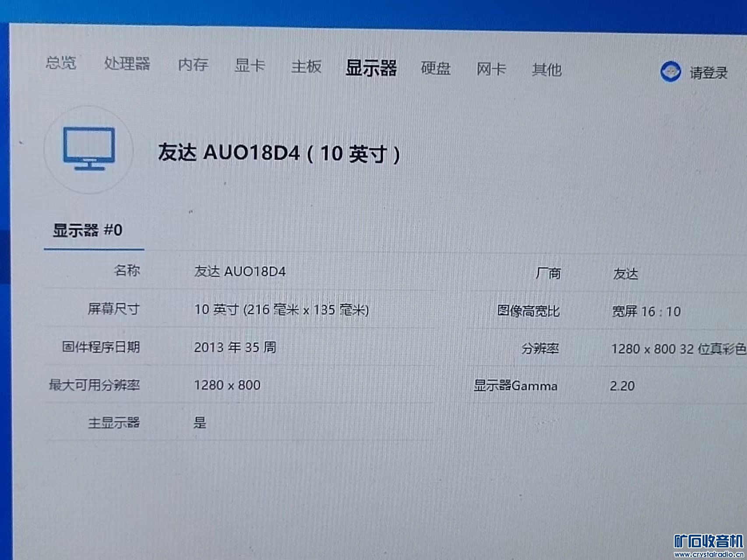747x560 pixels.
Task: Click the 图像高宽比 label
Action: (528, 311)
